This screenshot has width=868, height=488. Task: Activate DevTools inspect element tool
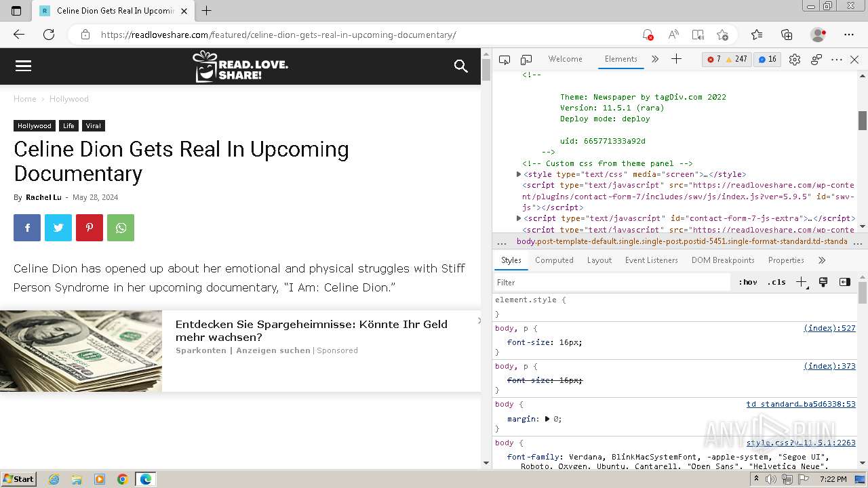[505, 60]
